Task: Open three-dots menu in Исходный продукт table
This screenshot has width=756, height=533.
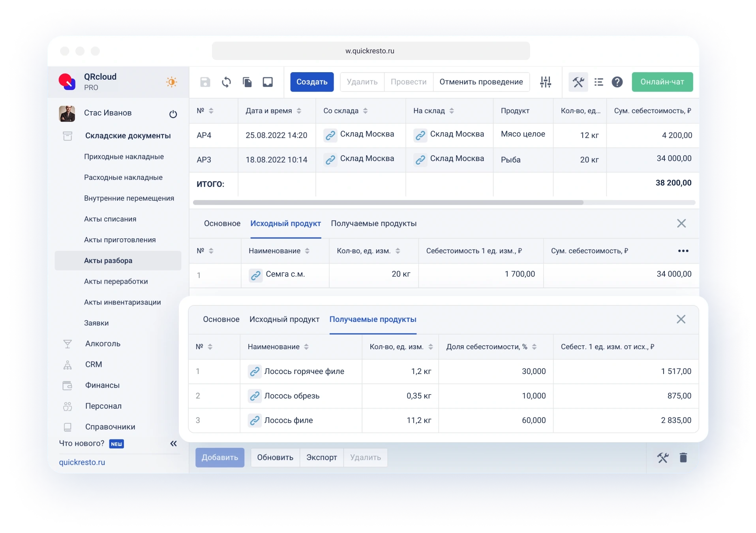Action: (683, 251)
